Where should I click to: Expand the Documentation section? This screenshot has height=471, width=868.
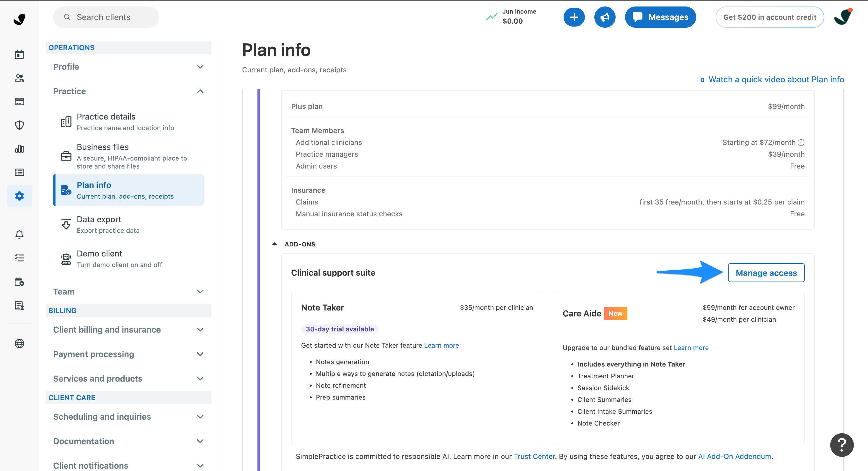point(128,441)
